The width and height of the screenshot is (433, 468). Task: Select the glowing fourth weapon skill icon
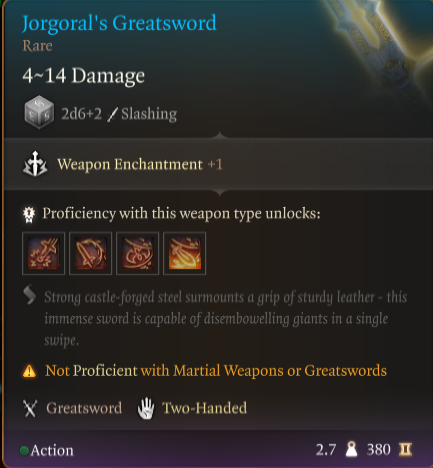pos(184,253)
